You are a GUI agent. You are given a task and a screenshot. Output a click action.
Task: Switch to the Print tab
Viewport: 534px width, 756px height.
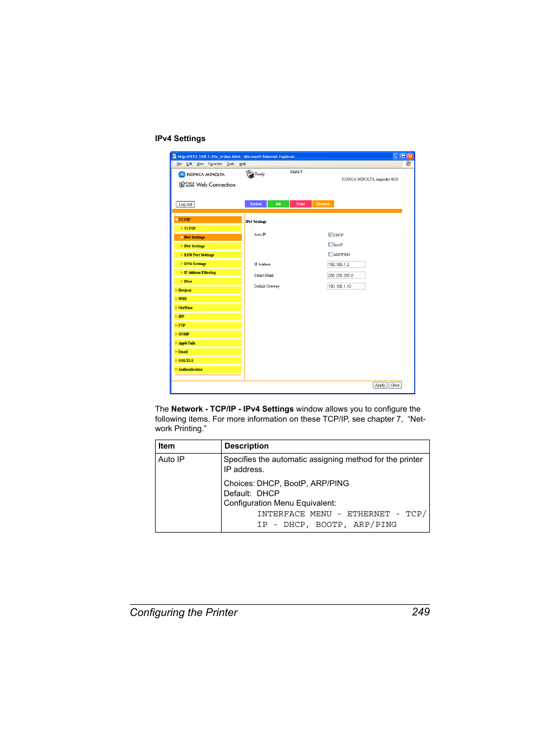click(x=301, y=204)
